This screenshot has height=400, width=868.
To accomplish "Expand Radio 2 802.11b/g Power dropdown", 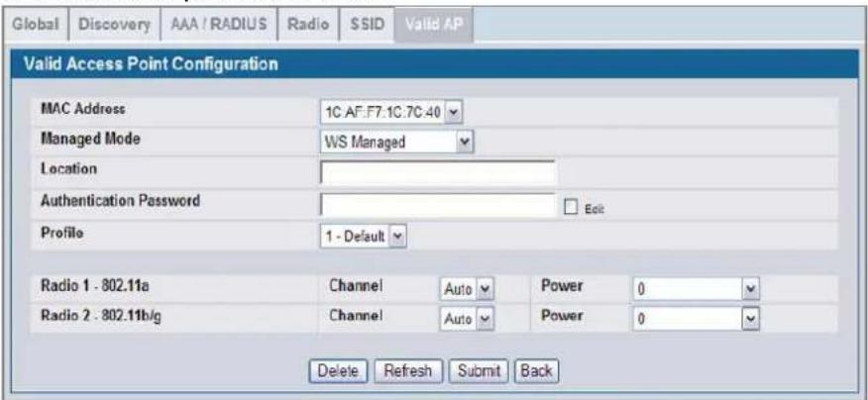I will (695, 319).
